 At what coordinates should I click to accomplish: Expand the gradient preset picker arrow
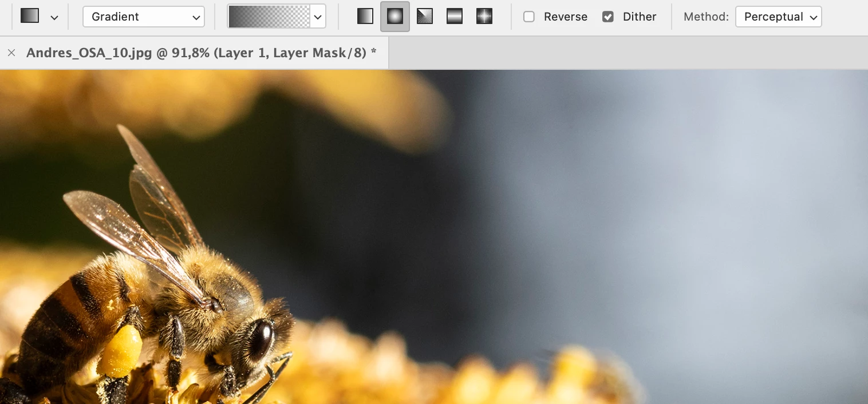point(318,17)
